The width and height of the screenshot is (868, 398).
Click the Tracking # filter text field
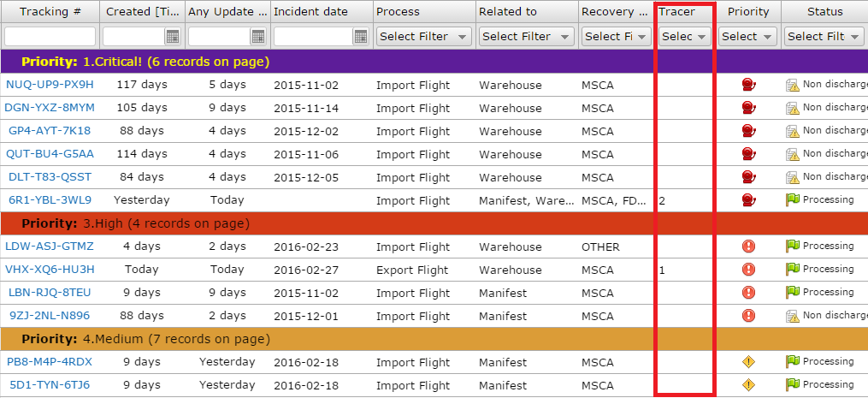click(x=50, y=37)
